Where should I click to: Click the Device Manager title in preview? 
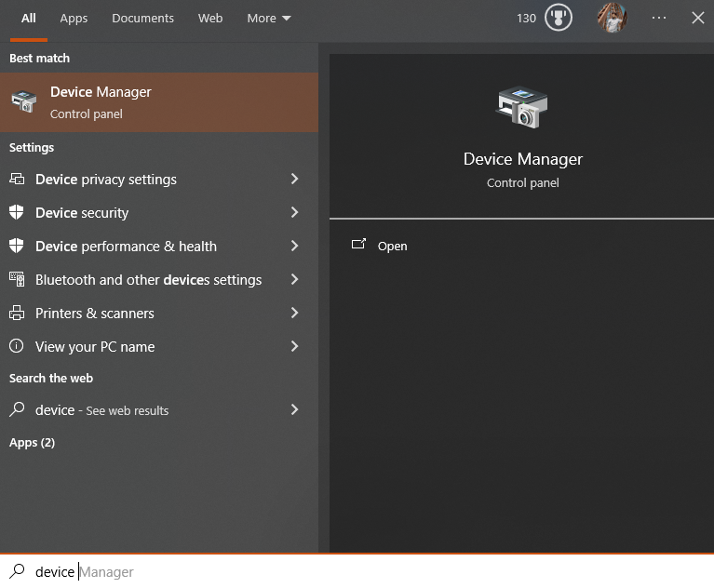(523, 159)
